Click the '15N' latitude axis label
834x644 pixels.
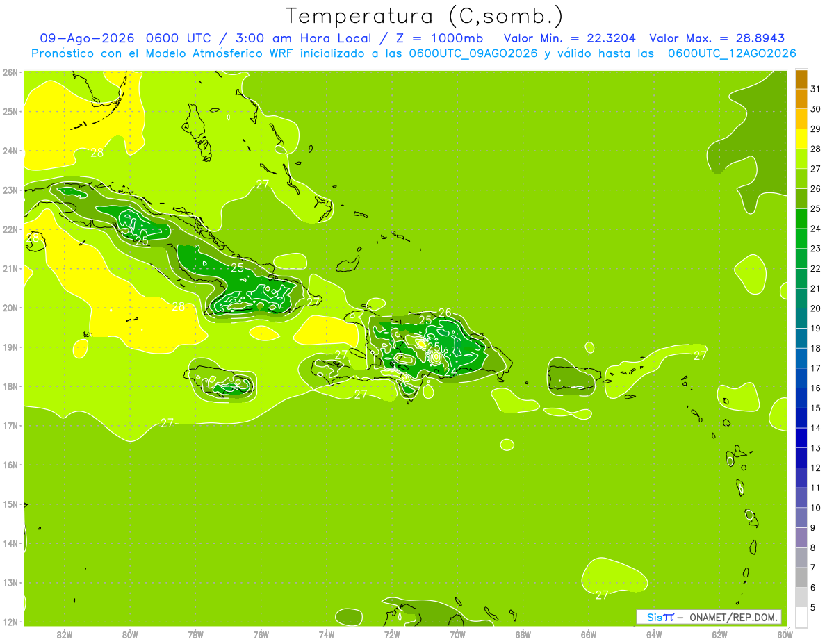point(10,504)
